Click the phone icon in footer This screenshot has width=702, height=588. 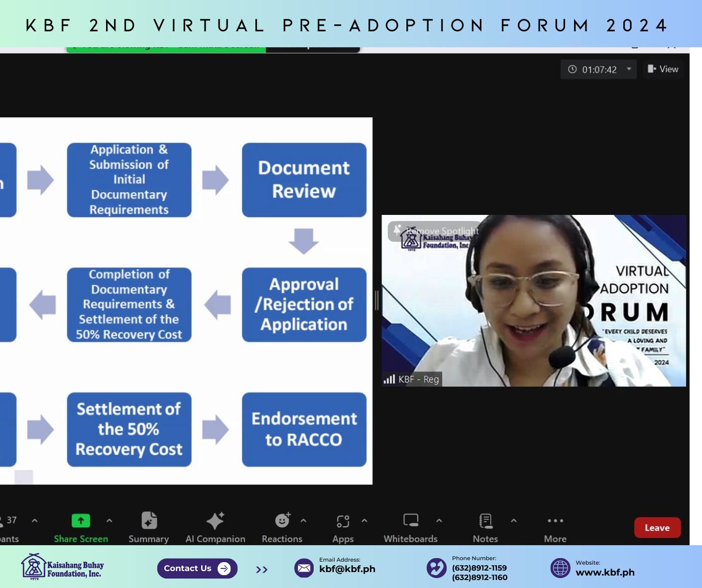[437, 568]
